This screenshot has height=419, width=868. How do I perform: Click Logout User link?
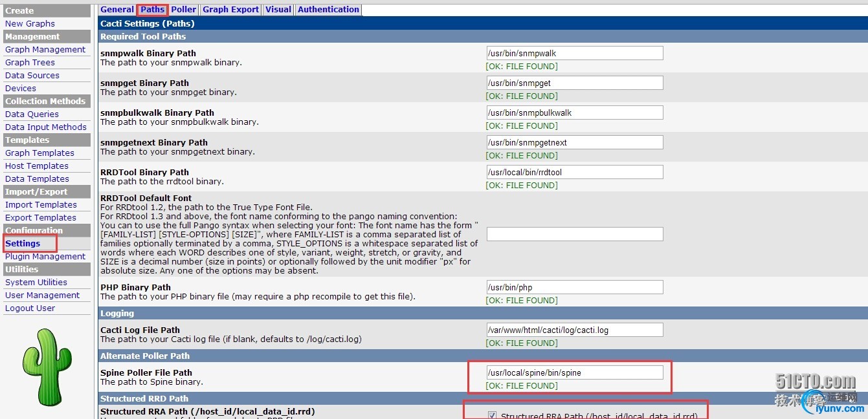(x=30, y=308)
